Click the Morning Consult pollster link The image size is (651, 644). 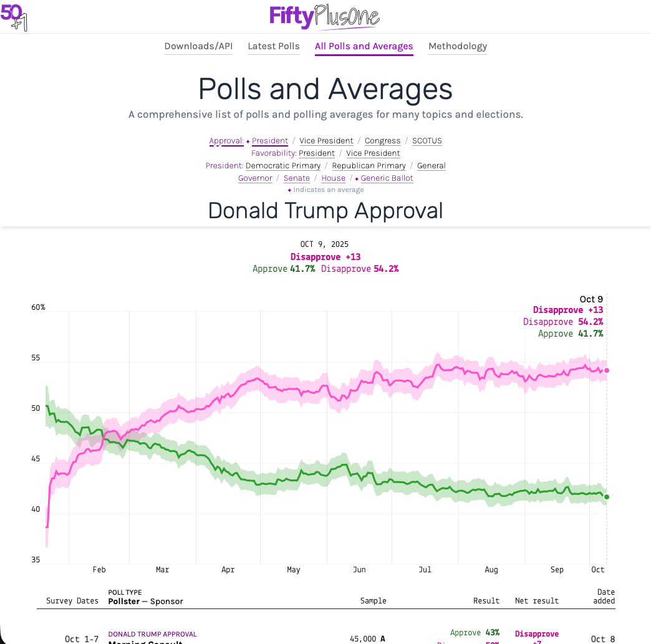point(143,642)
